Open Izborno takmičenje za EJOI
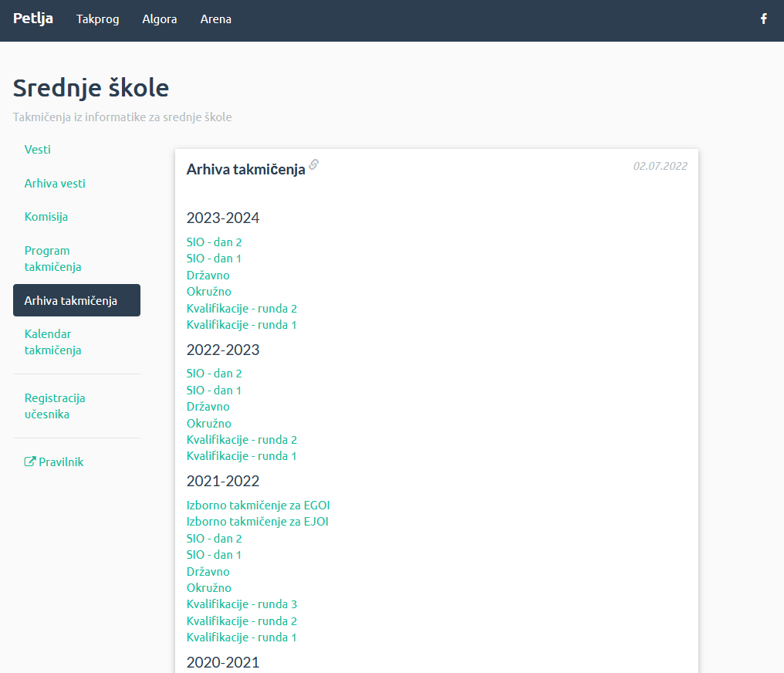784x673 pixels. (258, 522)
